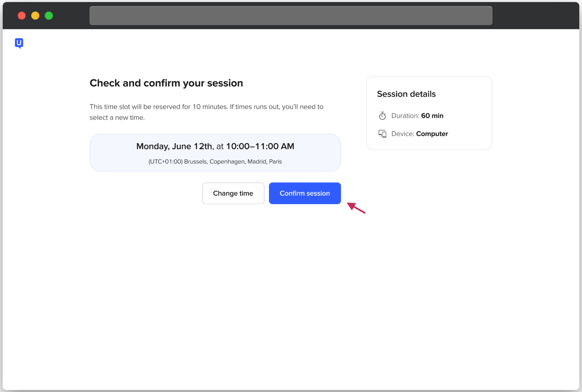Click the 'This time slot will be reserved' notice
This screenshot has height=392, width=582.
(x=207, y=112)
